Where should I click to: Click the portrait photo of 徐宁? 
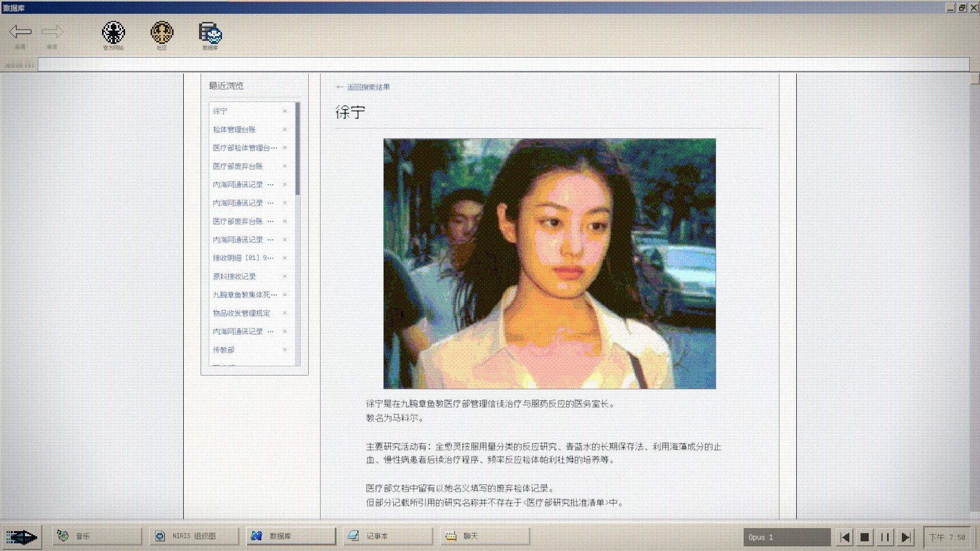click(x=550, y=264)
